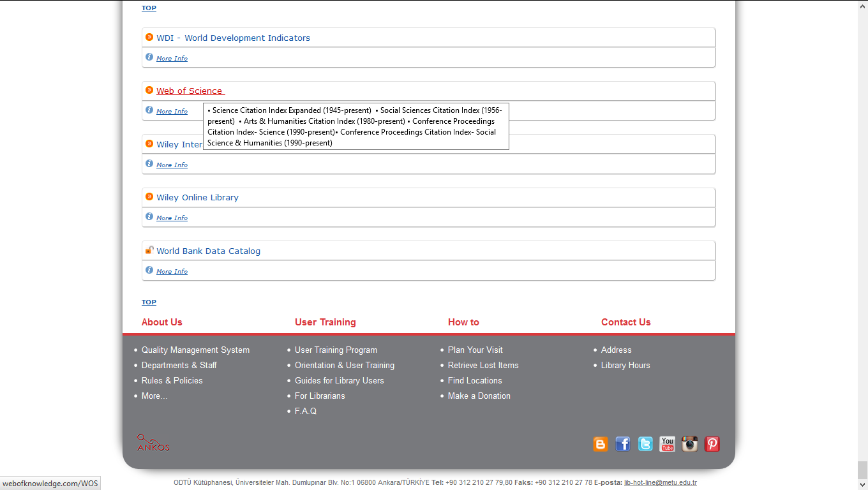Jump to TOP link above WDI
The height and width of the screenshot is (490, 868).
coord(149,8)
